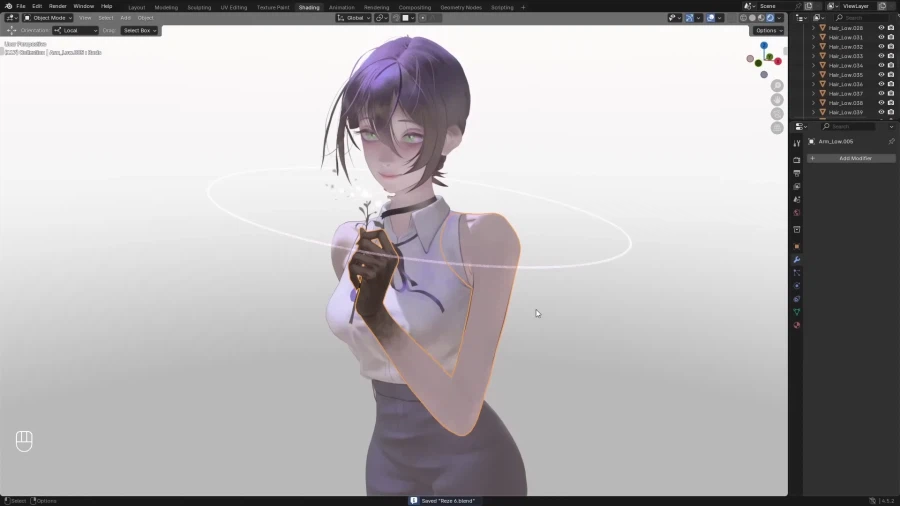Open the viewport View menu
The width and height of the screenshot is (900, 506).
(x=85, y=18)
